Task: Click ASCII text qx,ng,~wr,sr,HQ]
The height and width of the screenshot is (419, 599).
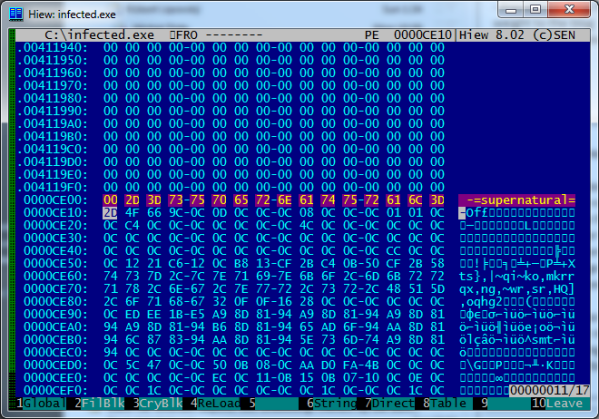Action: pos(517,289)
